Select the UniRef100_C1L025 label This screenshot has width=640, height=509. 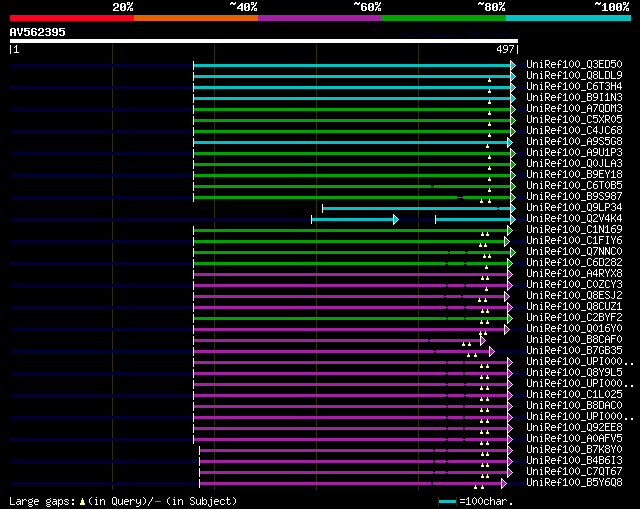point(574,395)
